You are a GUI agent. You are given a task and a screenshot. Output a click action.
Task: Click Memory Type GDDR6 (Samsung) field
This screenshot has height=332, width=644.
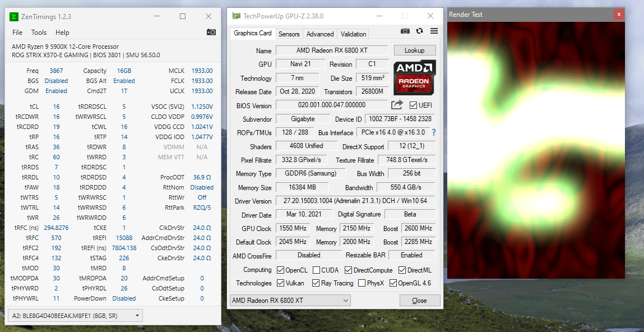(311, 173)
